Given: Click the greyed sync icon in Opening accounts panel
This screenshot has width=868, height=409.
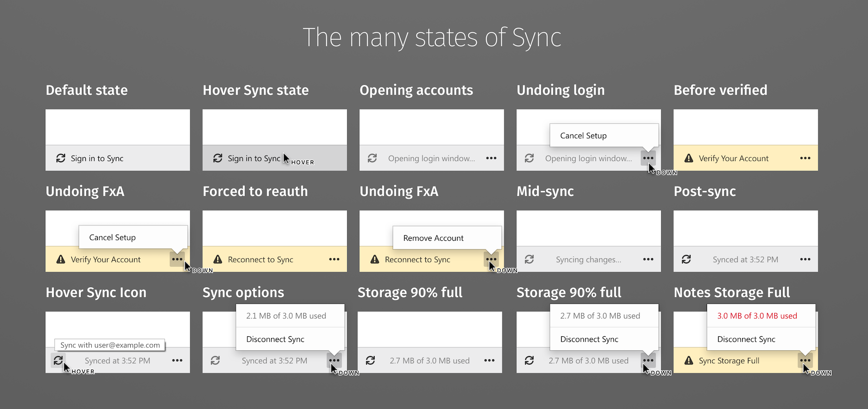Looking at the screenshot, I should point(372,158).
